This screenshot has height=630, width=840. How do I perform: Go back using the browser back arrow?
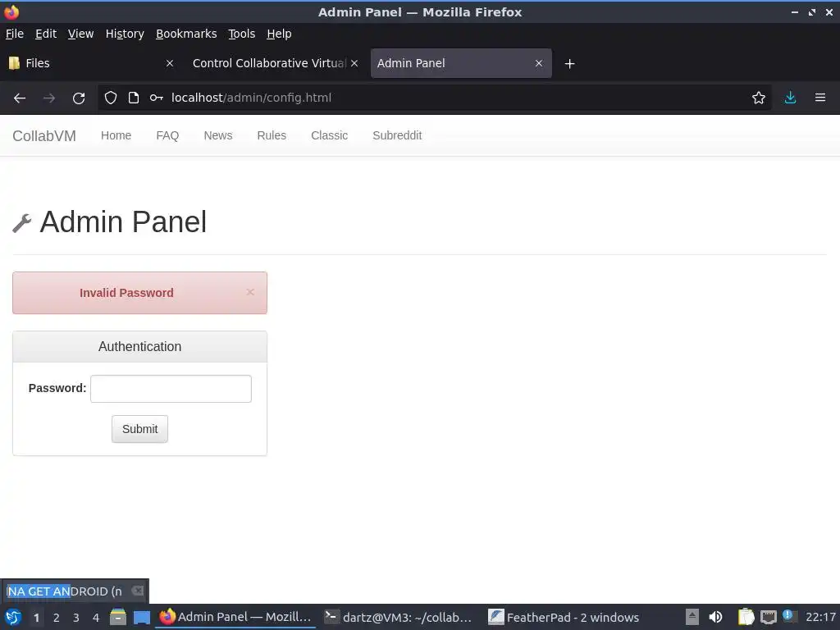coord(20,98)
